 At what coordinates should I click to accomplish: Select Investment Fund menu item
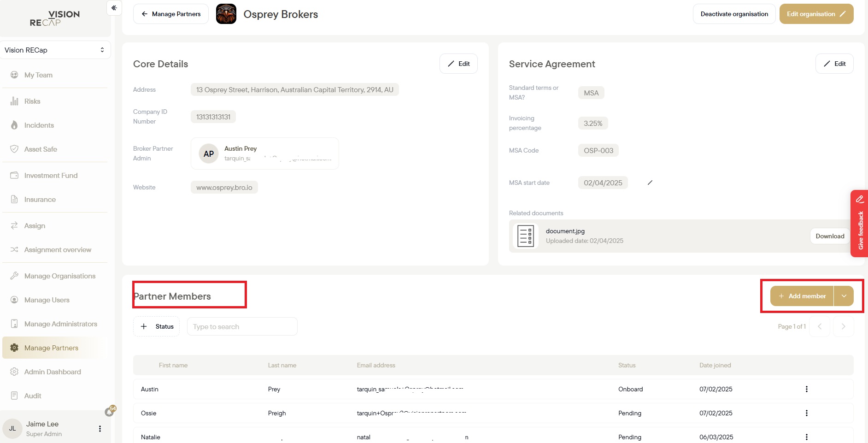51,176
